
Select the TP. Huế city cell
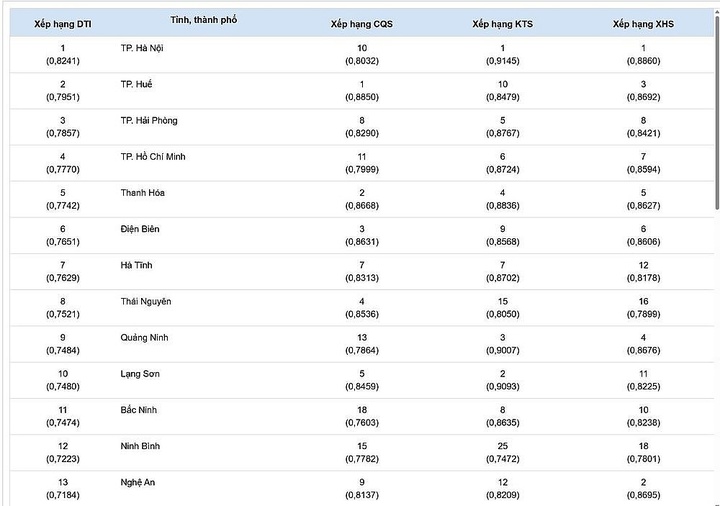[x=136, y=84]
